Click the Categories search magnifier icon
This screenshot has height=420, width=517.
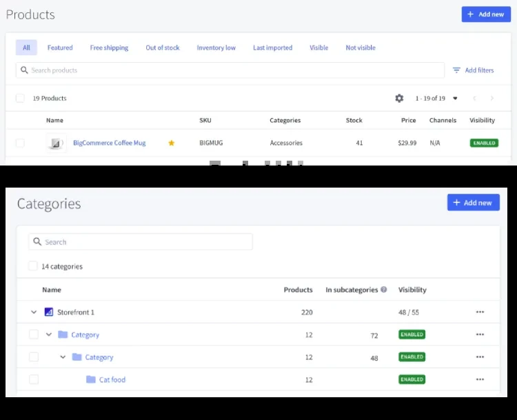point(37,241)
